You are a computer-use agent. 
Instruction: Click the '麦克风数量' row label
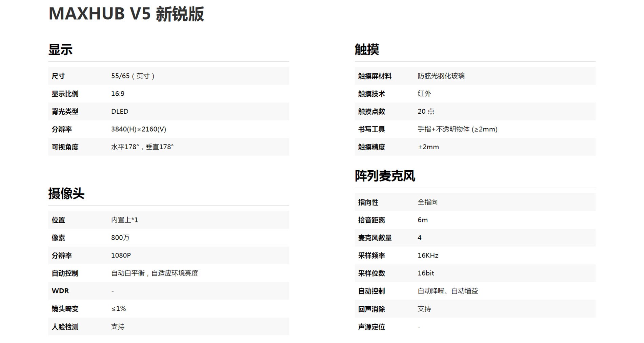pos(375,238)
